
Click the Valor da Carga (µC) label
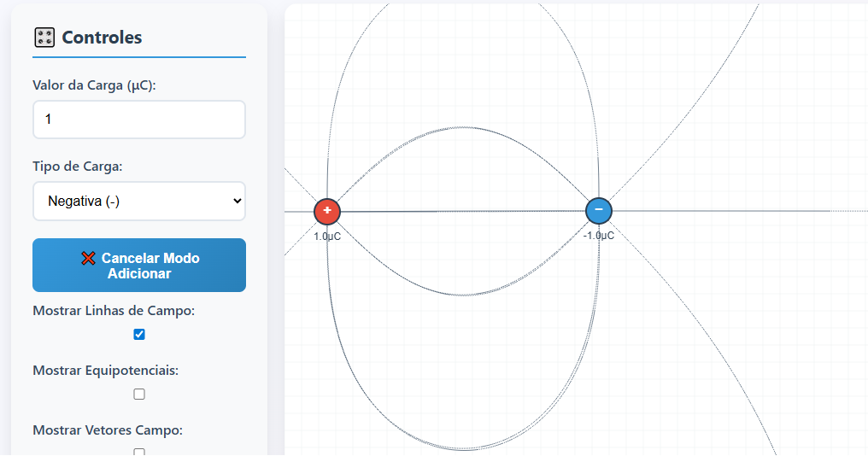point(94,85)
